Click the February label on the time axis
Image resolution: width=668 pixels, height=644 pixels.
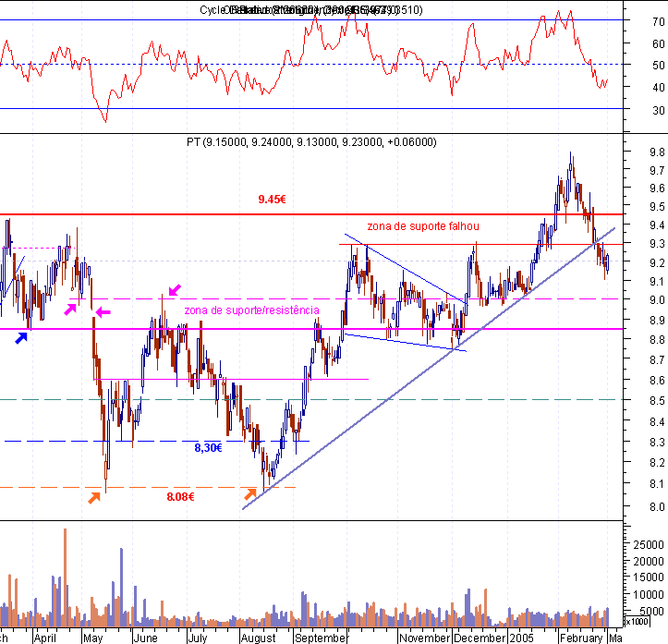click(x=581, y=638)
